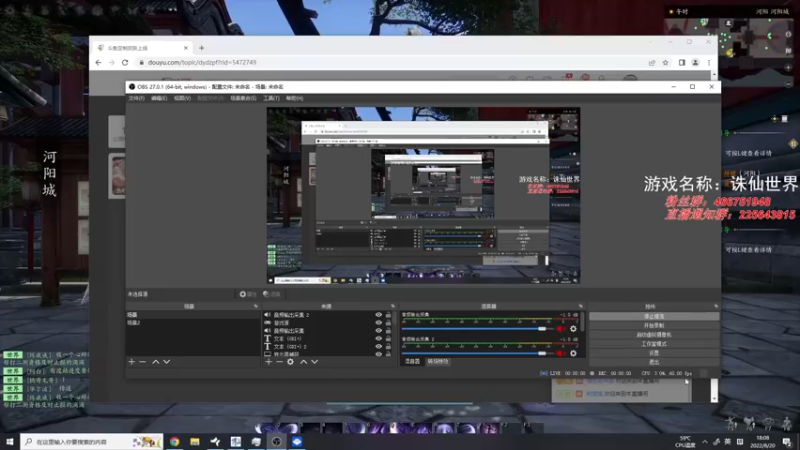800x450 pixels.
Task: Pop out the Audio Mixer dock panel icon
Action: click(581, 306)
